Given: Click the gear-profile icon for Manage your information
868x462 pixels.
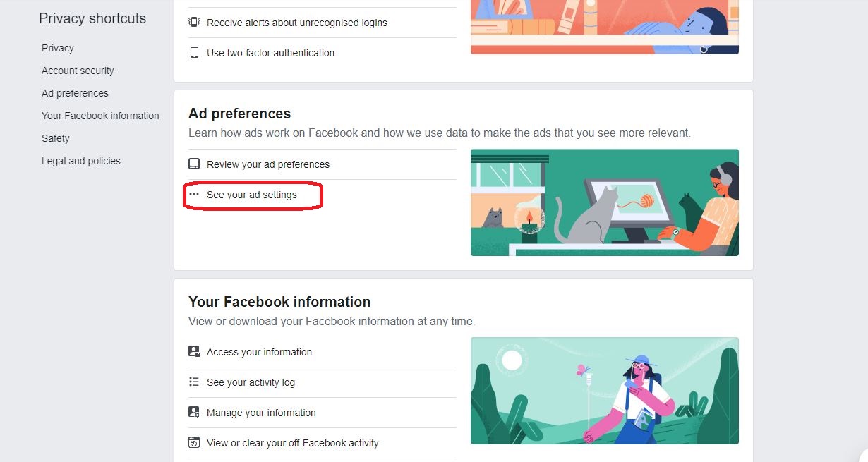Looking at the screenshot, I should click(194, 413).
